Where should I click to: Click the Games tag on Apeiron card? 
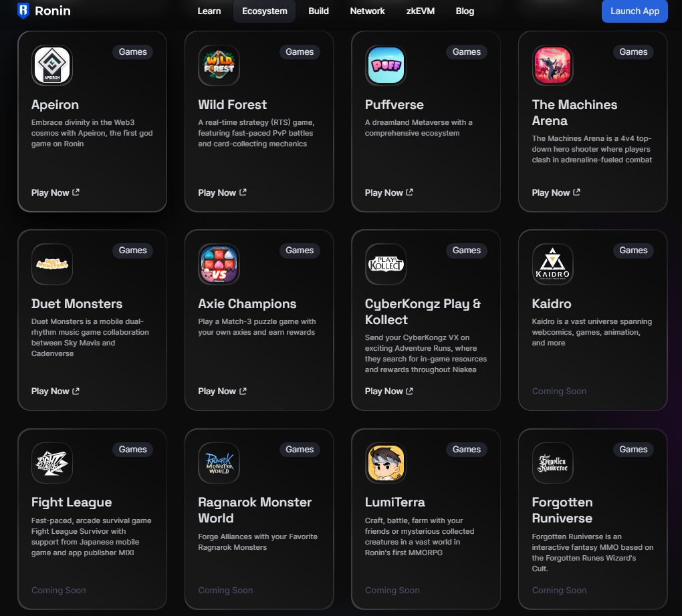coord(132,51)
